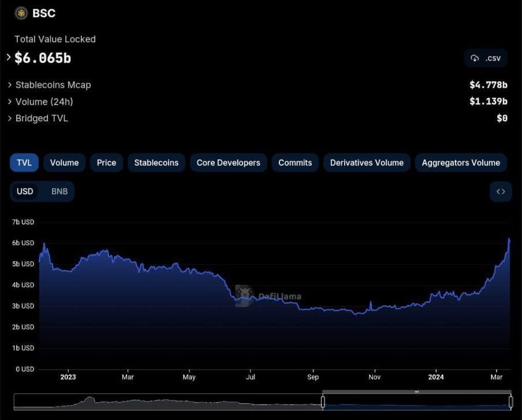This screenshot has height=420, width=522.
Task: Download chart data as .csv
Action: click(486, 58)
